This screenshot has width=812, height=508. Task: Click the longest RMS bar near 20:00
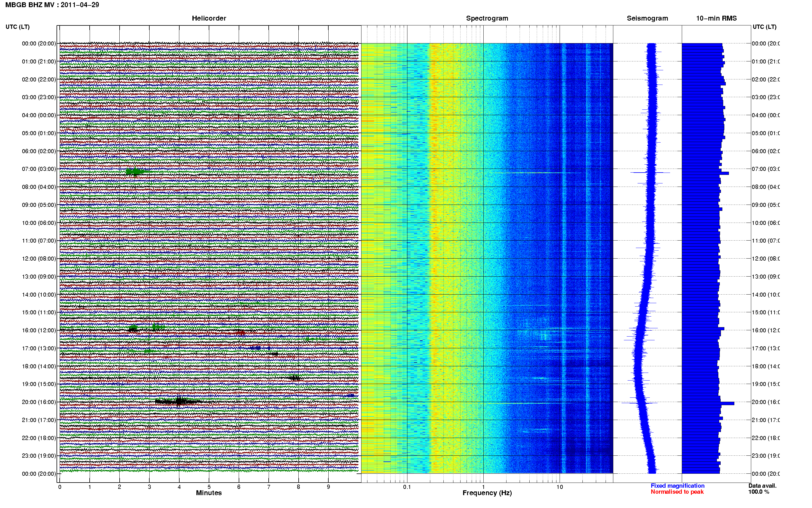(708, 403)
